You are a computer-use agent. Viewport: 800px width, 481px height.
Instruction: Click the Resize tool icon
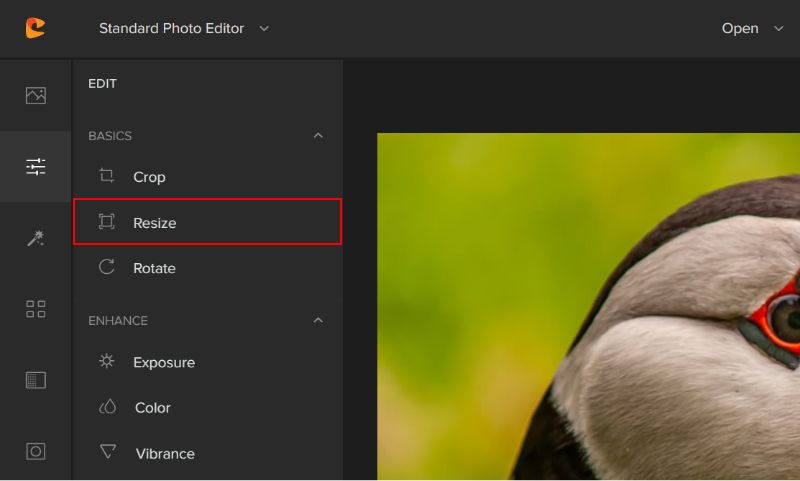point(106,221)
